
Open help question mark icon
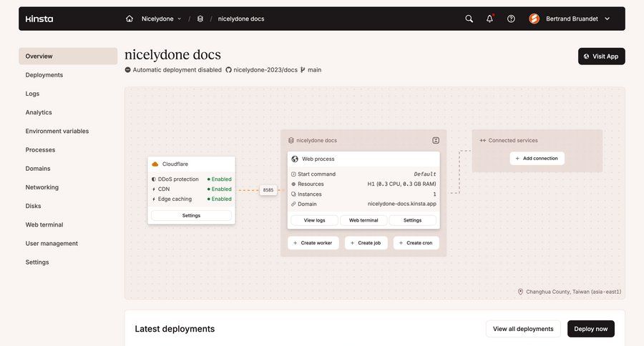[511, 19]
